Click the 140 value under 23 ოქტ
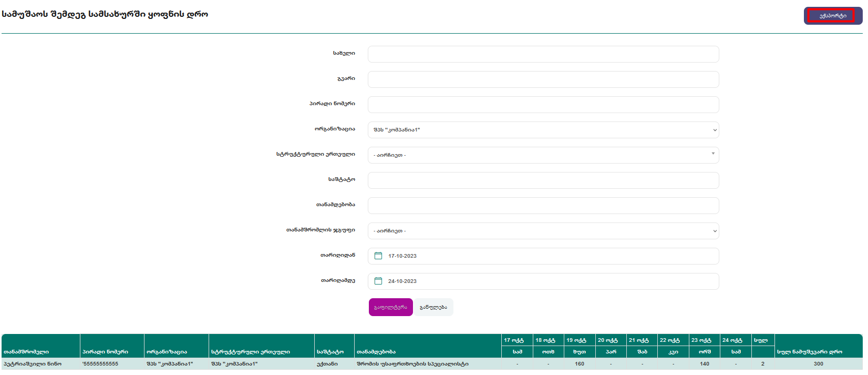 [x=705, y=364]
